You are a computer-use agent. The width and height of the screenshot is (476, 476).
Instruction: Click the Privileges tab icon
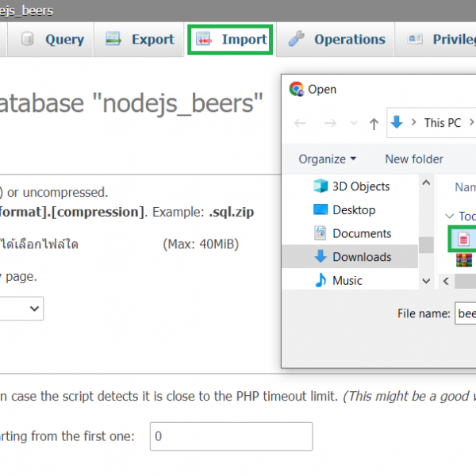coord(416,40)
